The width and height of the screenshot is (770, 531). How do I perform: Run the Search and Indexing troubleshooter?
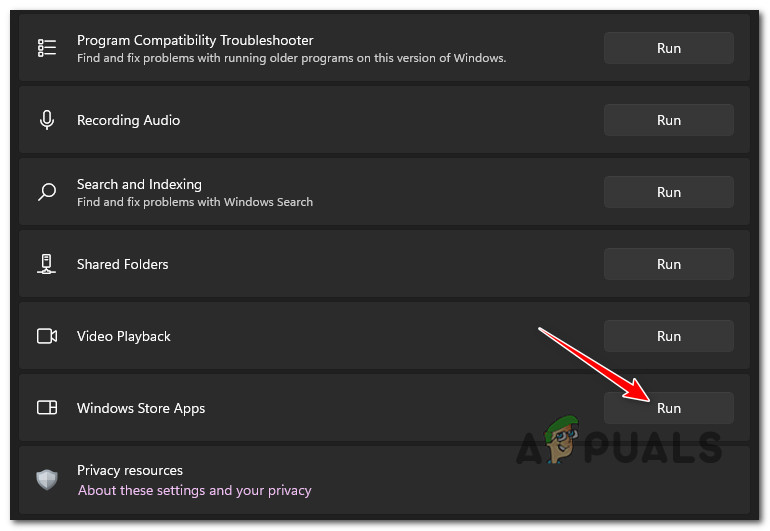(668, 192)
